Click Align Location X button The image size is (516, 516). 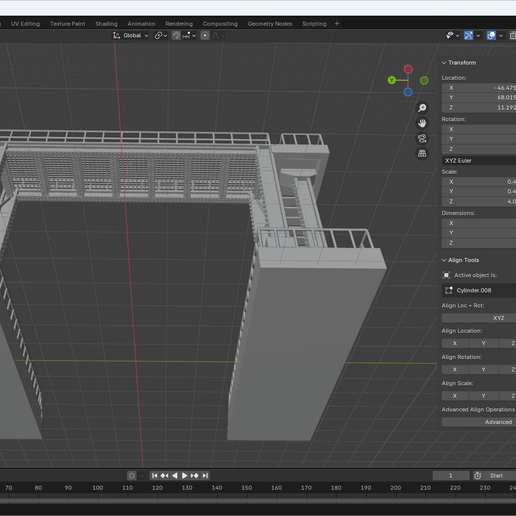coord(455,343)
